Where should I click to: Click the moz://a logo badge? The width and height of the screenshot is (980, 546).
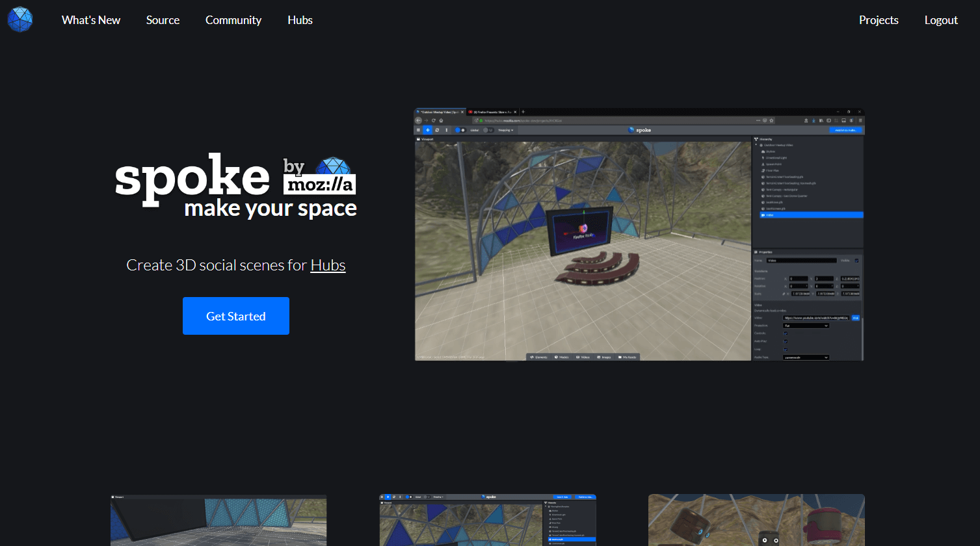(320, 185)
